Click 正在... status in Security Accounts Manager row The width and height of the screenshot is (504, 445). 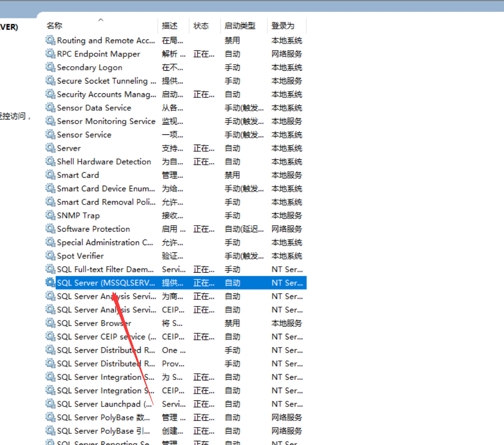coord(204,95)
